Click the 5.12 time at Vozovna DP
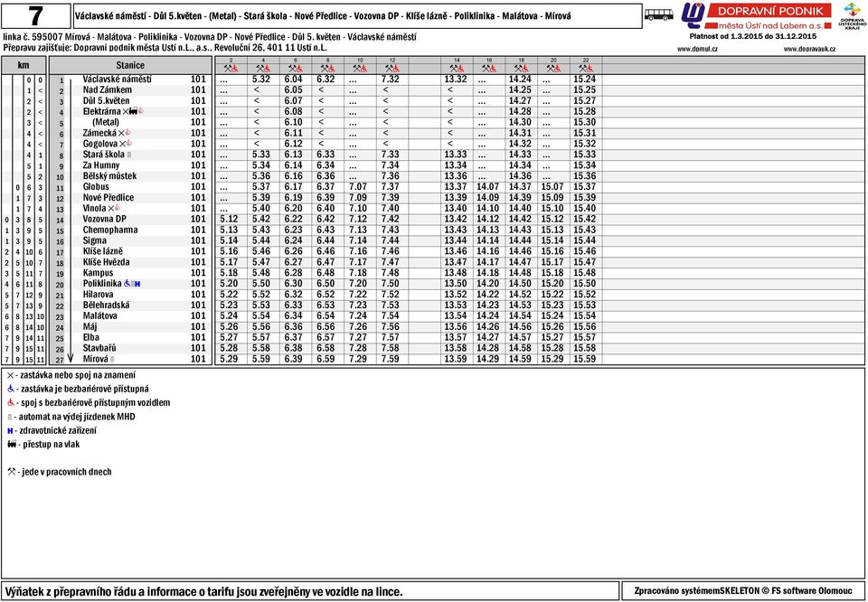The image size is (868, 602). [x=229, y=219]
